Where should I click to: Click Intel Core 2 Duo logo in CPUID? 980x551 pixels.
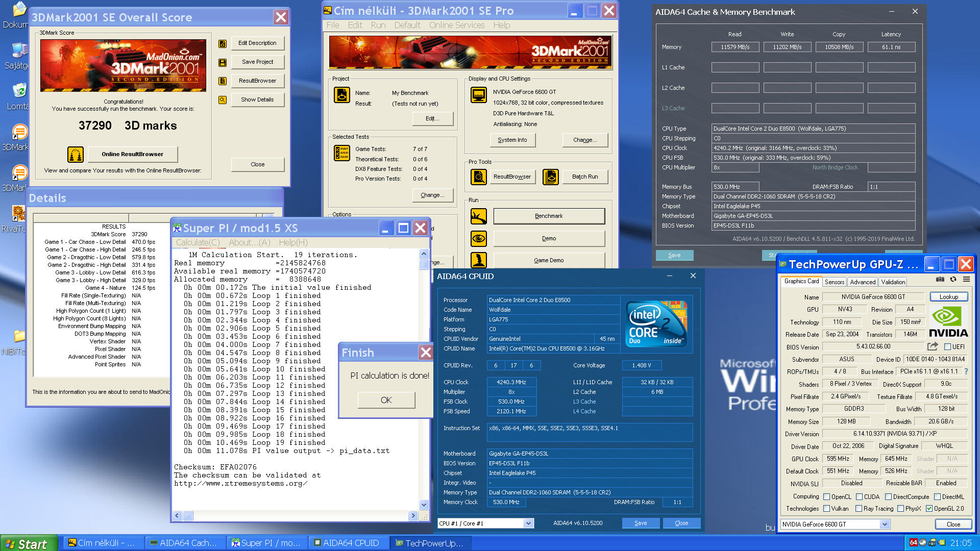(657, 324)
